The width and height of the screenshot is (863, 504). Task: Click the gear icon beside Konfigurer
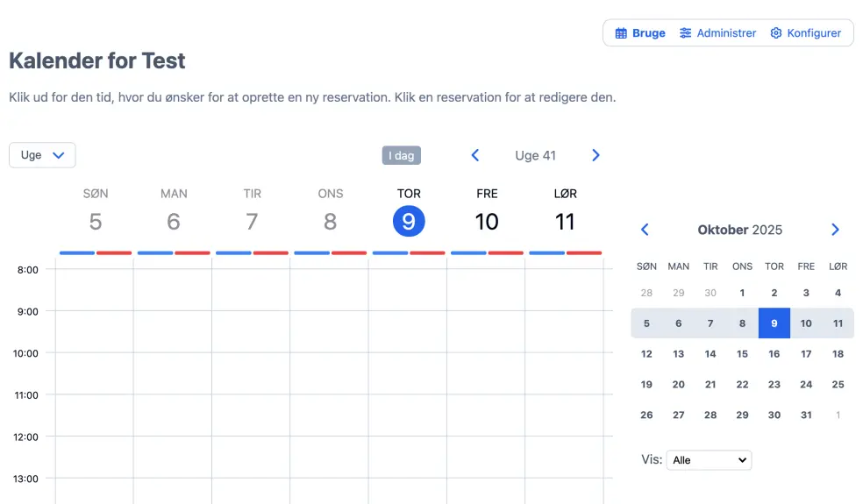click(776, 33)
